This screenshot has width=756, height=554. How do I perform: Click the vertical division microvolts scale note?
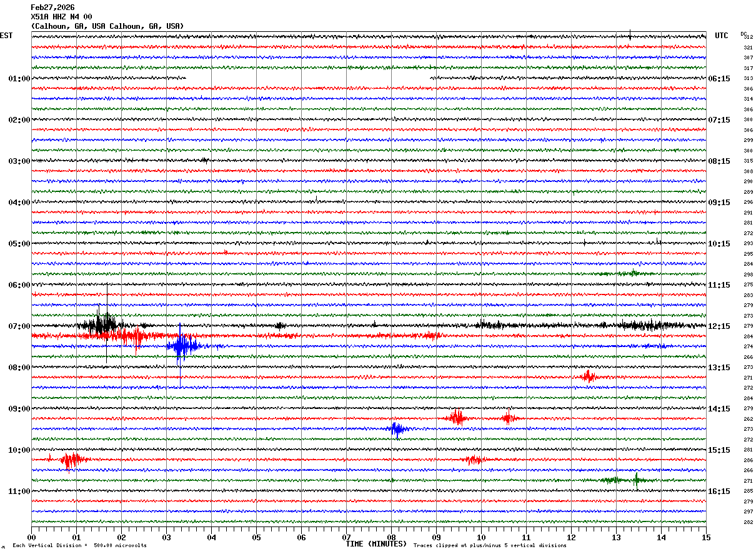[x=79, y=546]
